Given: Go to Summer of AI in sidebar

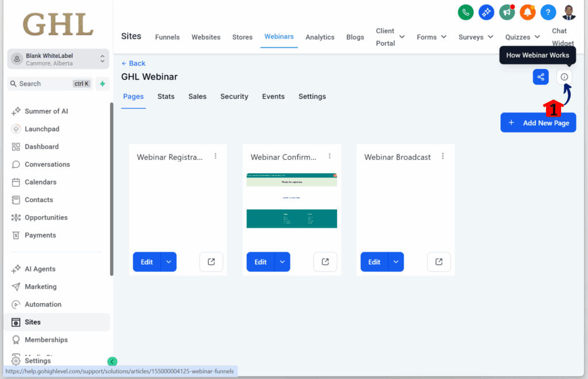Looking at the screenshot, I should [x=46, y=111].
